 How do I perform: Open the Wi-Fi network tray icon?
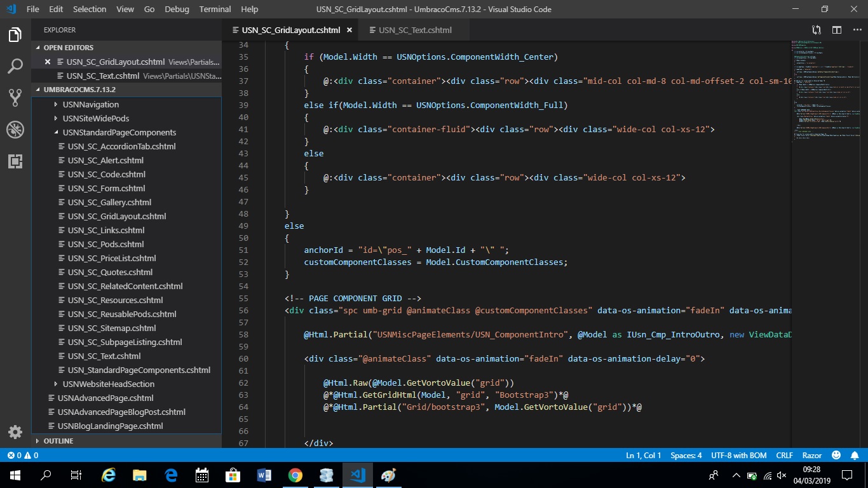tap(767, 475)
